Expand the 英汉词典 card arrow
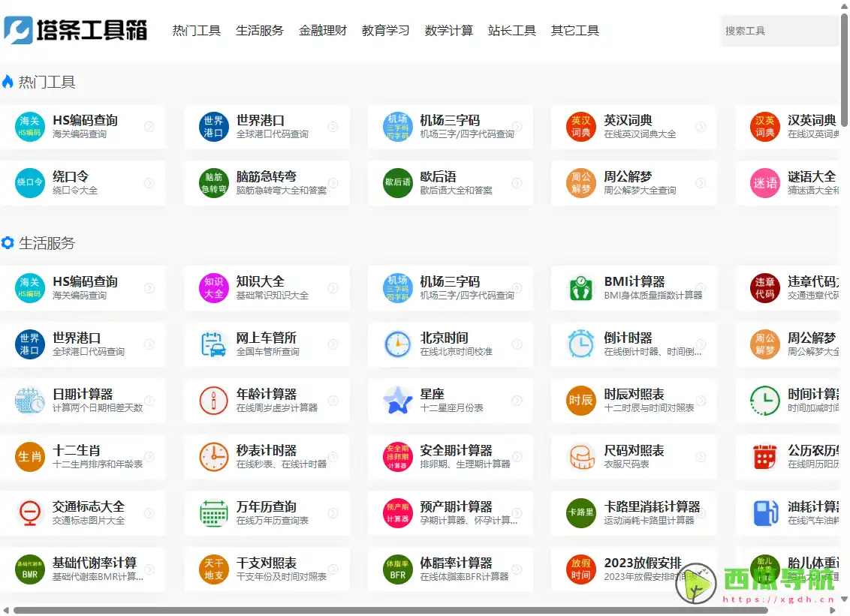Screen dimensions: 850x616 click(x=700, y=127)
